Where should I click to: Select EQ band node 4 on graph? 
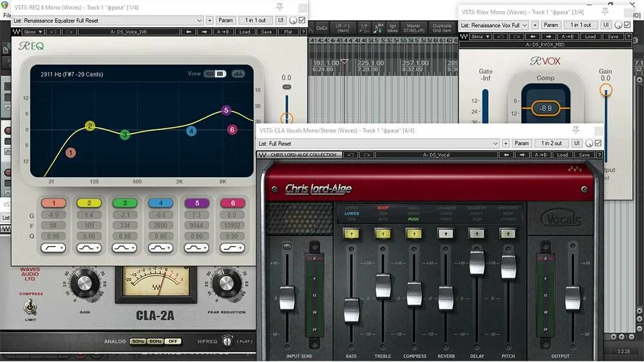pos(191,131)
